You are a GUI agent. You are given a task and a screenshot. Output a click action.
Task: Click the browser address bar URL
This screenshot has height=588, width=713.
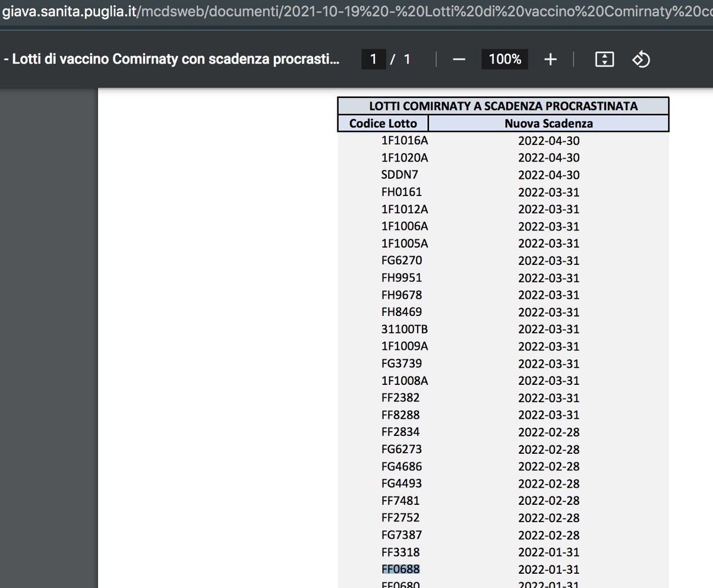pos(356,11)
